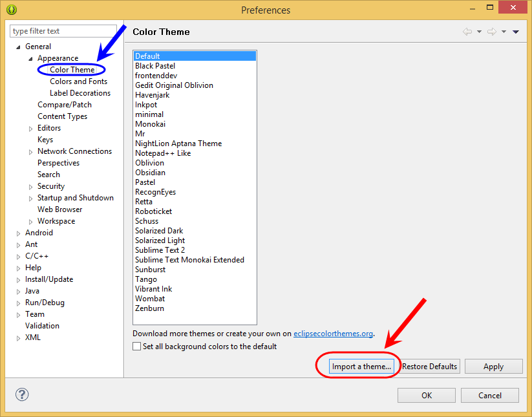Open the view menu dropdown triangle
Image resolution: width=532 pixels, height=417 pixels.
pos(516,32)
